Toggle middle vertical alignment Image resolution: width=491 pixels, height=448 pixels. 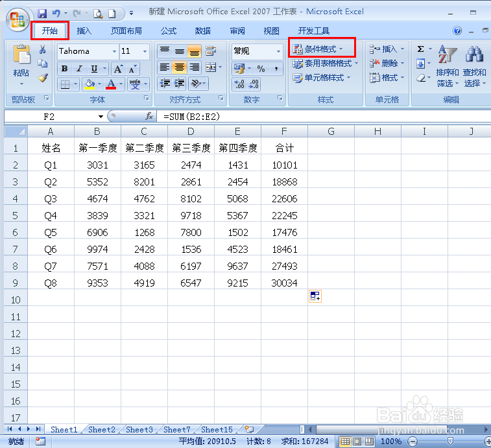(x=180, y=51)
